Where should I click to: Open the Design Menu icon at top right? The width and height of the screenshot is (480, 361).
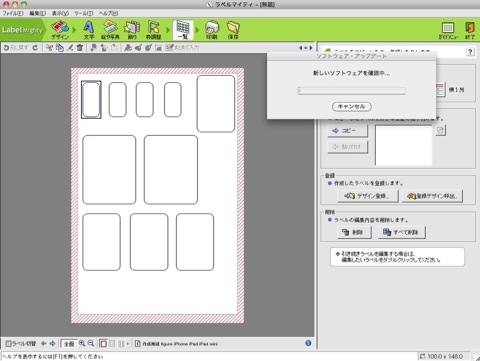pos(448,31)
